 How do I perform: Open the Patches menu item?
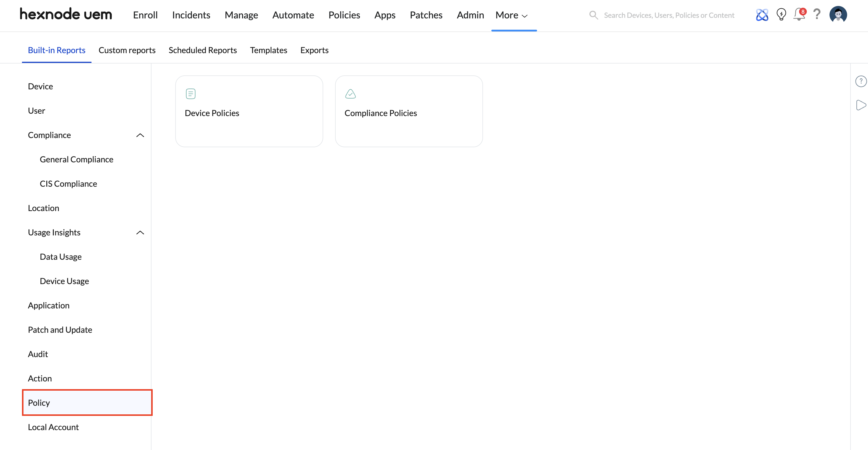click(x=426, y=15)
